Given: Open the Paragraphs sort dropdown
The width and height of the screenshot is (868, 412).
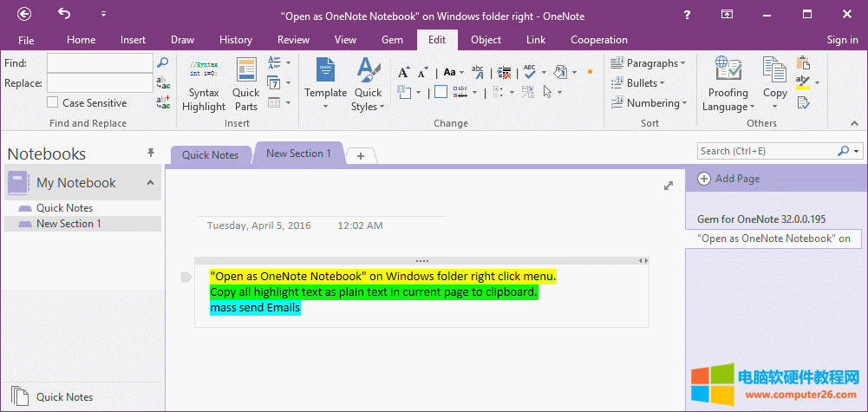Looking at the screenshot, I should coord(648,63).
